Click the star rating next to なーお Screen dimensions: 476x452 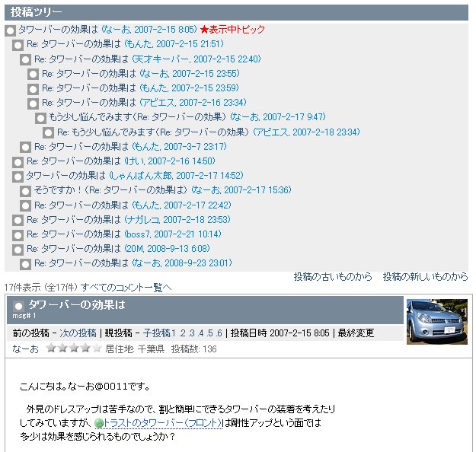(x=73, y=349)
